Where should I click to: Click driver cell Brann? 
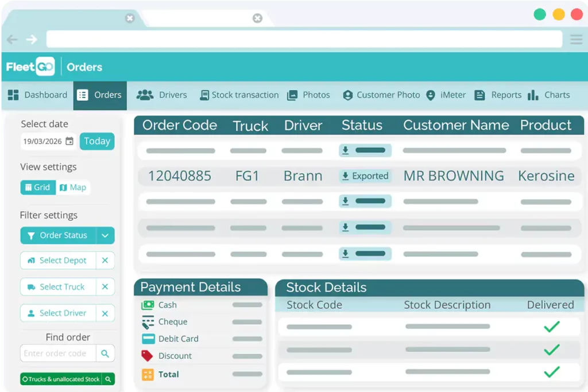tap(303, 176)
